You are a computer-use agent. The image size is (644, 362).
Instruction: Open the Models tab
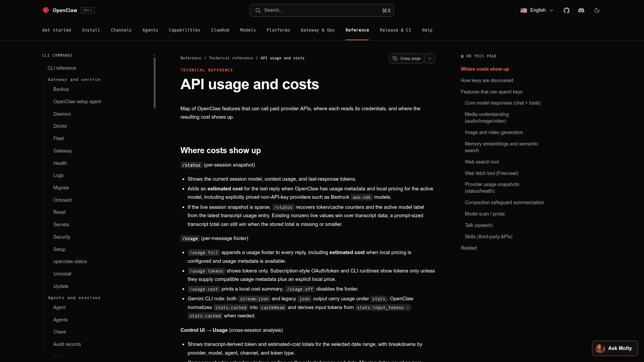(x=248, y=30)
